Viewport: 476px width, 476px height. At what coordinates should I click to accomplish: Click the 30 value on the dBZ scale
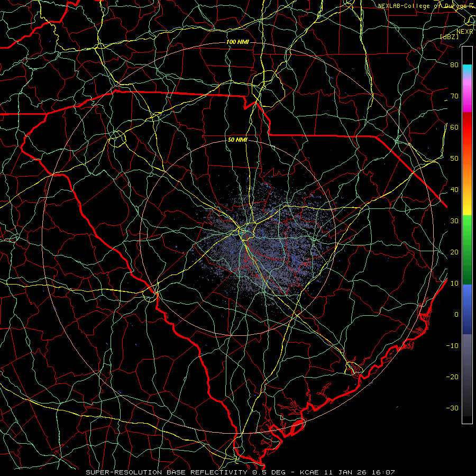click(x=454, y=221)
